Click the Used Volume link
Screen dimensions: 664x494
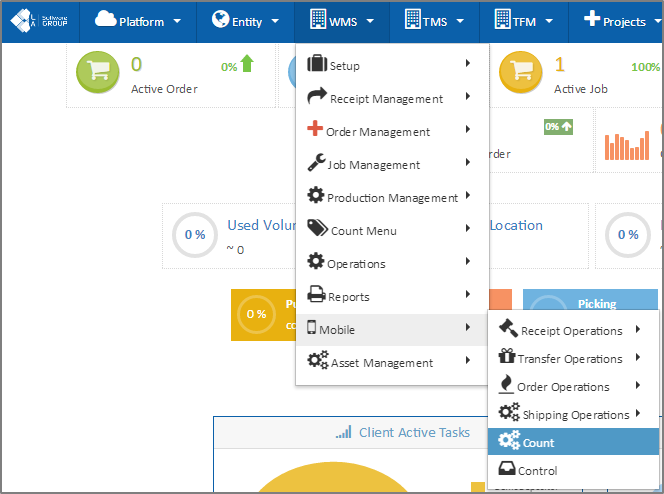[262, 225]
